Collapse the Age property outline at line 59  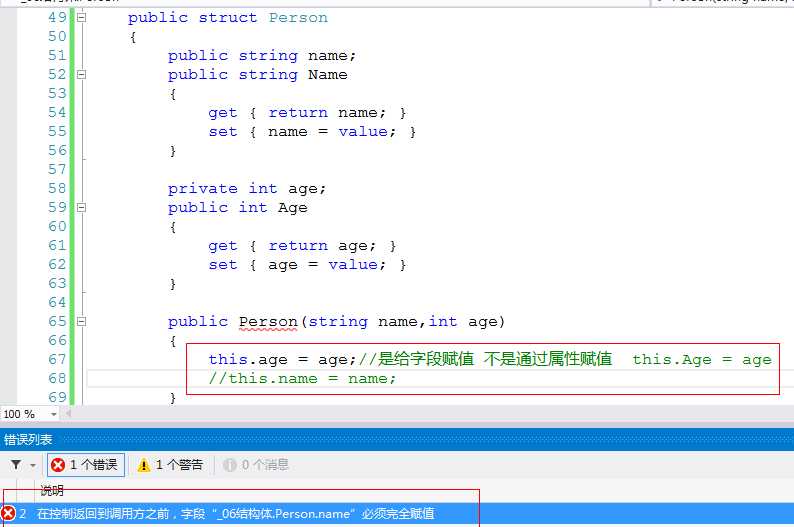(x=81, y=208)
